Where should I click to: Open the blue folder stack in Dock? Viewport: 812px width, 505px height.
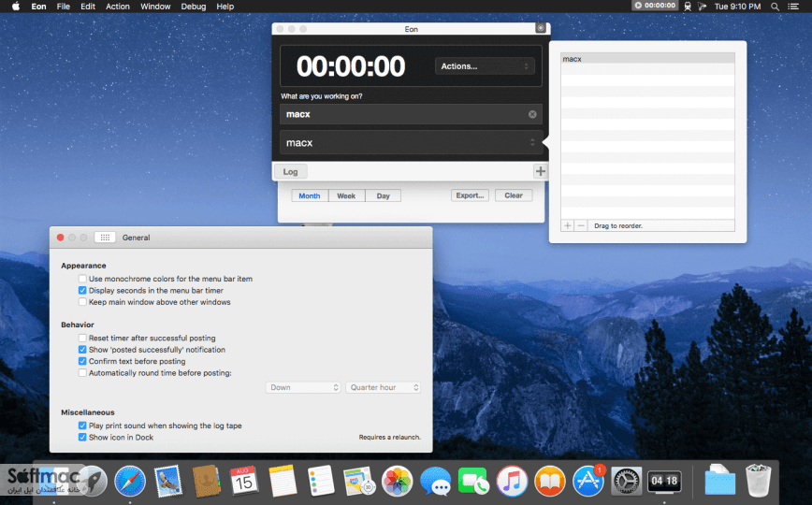pos(719,482)
